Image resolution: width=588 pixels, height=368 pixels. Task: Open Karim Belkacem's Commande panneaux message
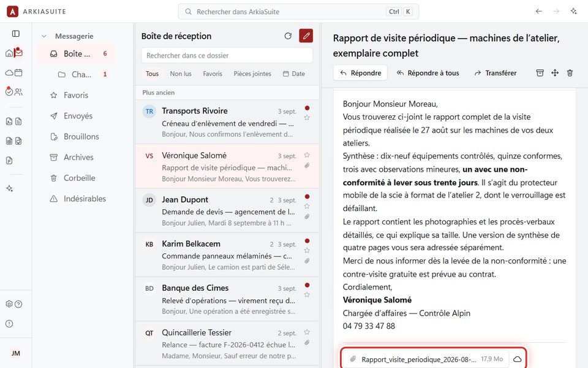coord(227,255)
